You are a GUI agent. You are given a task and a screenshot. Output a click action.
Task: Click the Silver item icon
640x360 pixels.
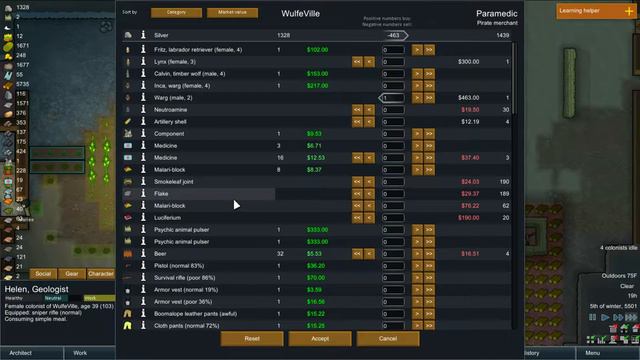tap(128, 35)
